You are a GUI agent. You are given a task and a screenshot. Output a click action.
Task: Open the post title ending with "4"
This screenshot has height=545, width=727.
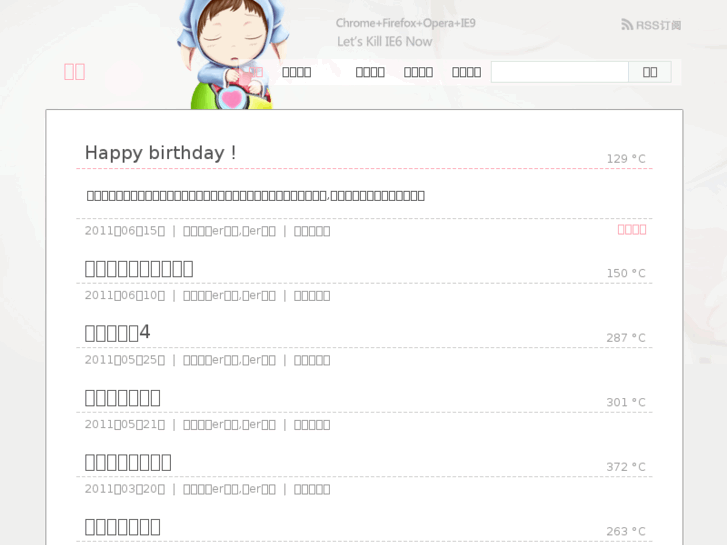click(x=117, y=333)
